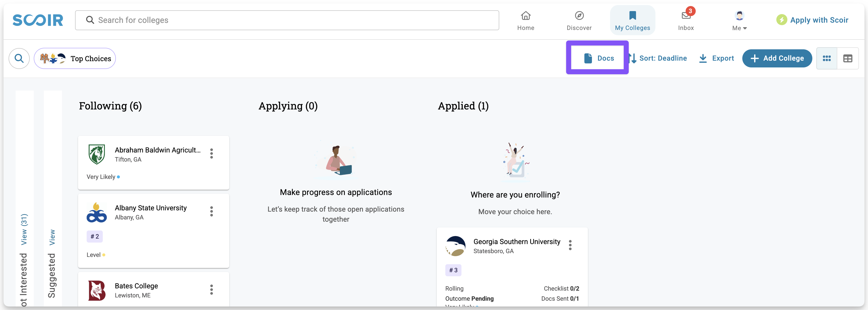This screenshot has height=310, width=868.
Task: Click the #2 rank badge on Albany State
Action: pyautogui.click(x=95, y=237)
